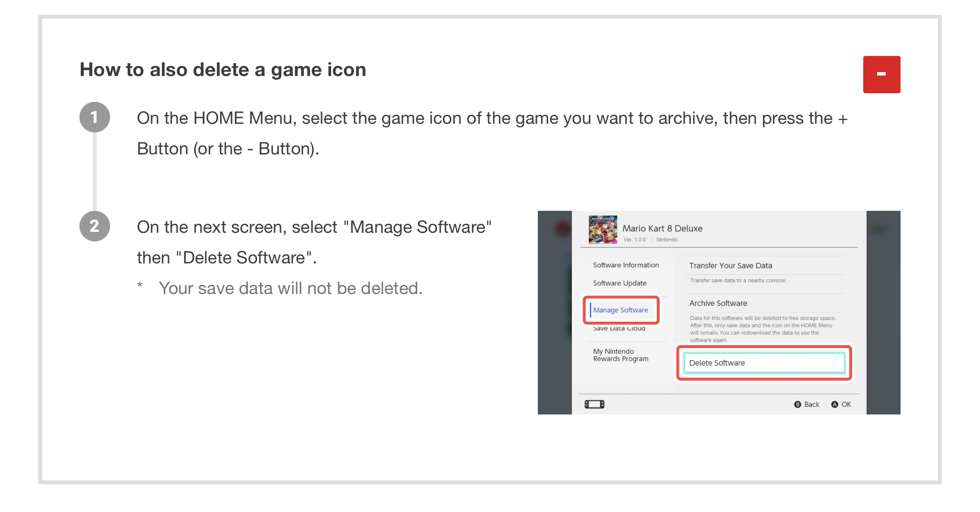Choose the "Transfer Your Save Data" option
Image resolution: width=980 pixels, height=512 pixels.
pyautogui.click(x=731, y=265)
